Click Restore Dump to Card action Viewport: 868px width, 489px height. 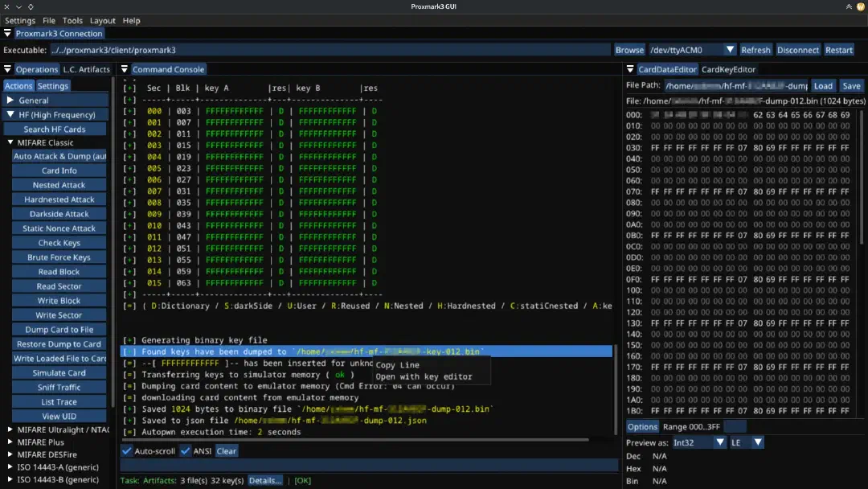tap(59, 344)
